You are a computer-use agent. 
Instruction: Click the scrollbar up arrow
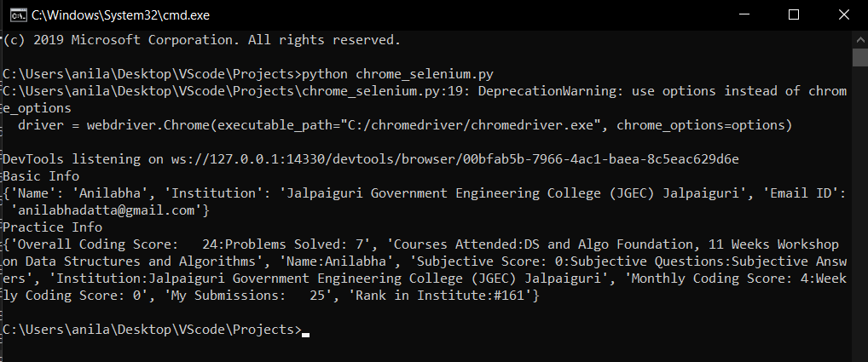pos(860,38)
